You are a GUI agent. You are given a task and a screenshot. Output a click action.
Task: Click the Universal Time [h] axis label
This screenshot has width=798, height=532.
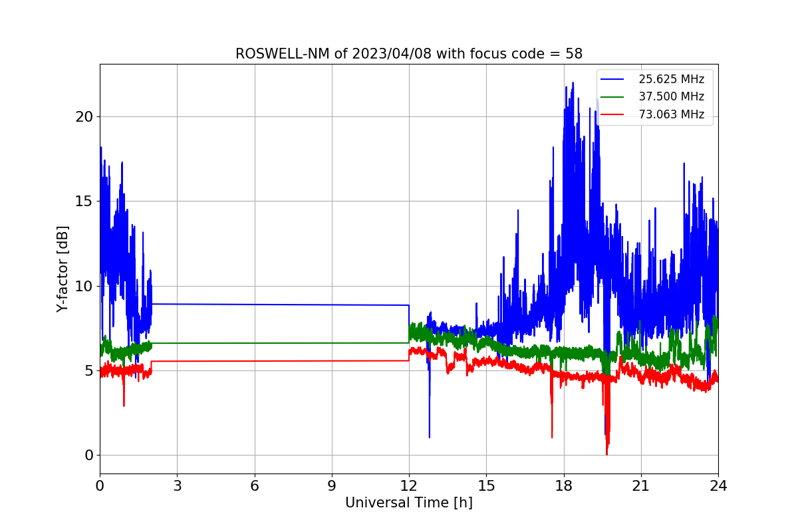tap(409, 503)
